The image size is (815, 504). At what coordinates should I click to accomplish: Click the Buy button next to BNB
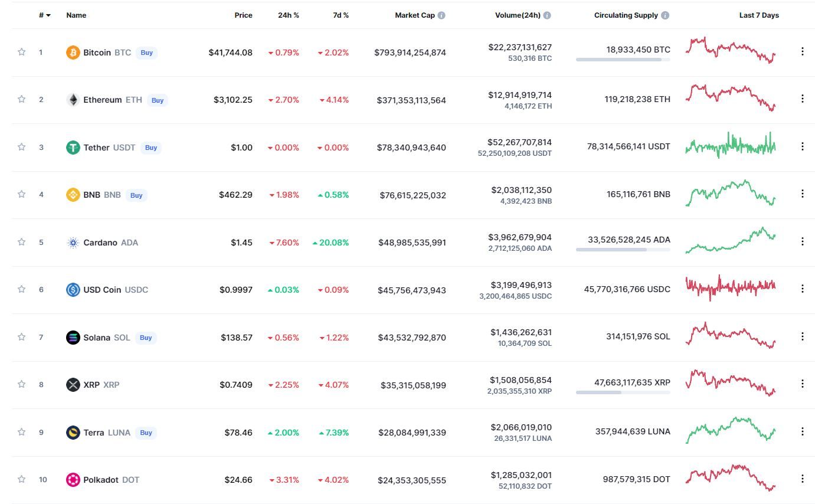pos(136,195)
